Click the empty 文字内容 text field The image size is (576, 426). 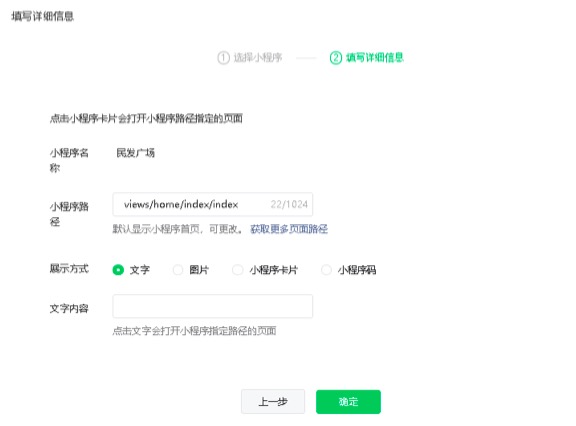click(213, 306)
